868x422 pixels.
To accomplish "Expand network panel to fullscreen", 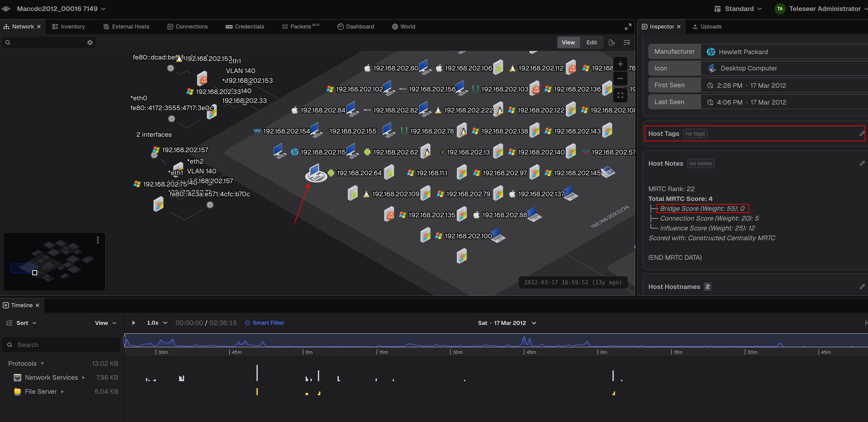I will tap(628, 27).
